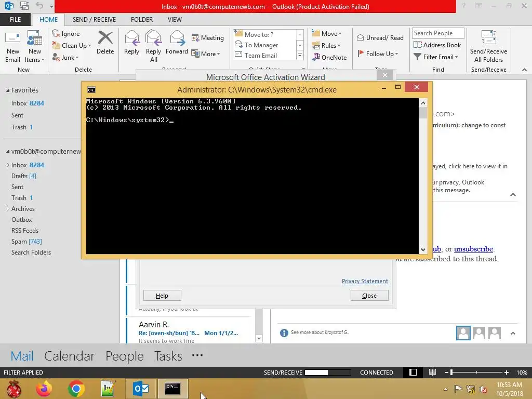Viewport: 532px width, 399px height.
Task: Open the FILE tab
Action: [15, 20]
